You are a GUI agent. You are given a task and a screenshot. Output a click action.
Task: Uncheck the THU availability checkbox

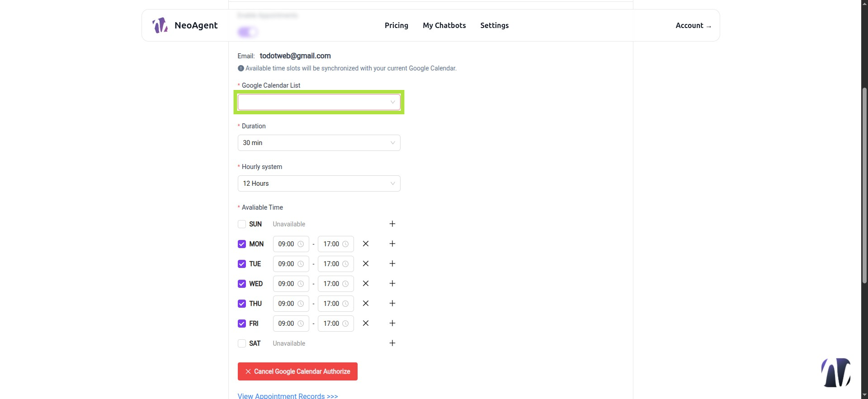[x=242, y=304]
